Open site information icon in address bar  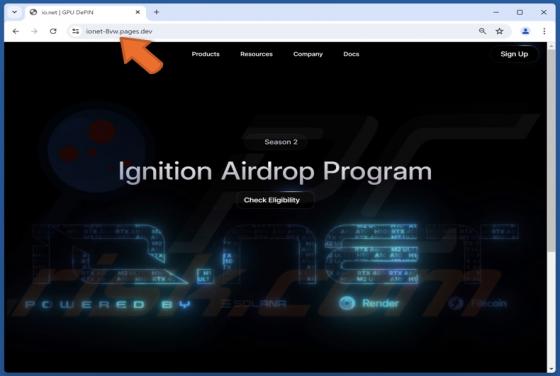75,31
